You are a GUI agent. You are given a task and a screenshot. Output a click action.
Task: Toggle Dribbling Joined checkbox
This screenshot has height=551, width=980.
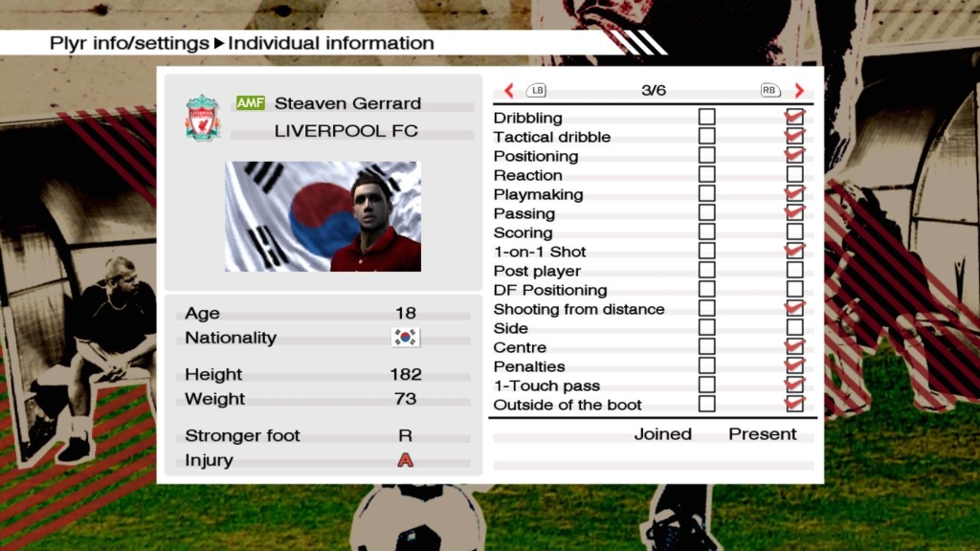pos(707,117)
